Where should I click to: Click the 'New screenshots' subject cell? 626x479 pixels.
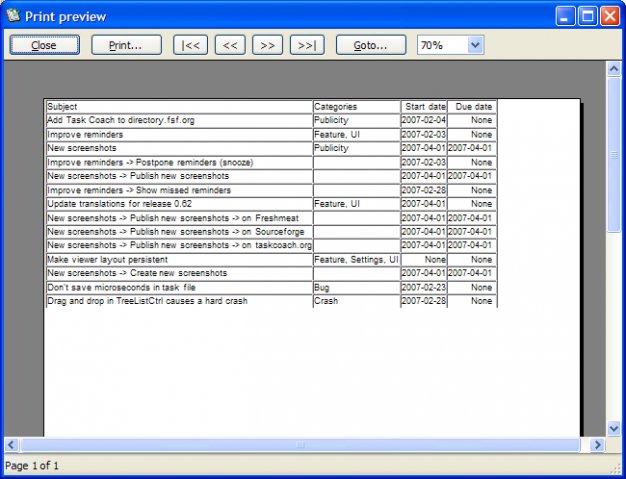179,148
